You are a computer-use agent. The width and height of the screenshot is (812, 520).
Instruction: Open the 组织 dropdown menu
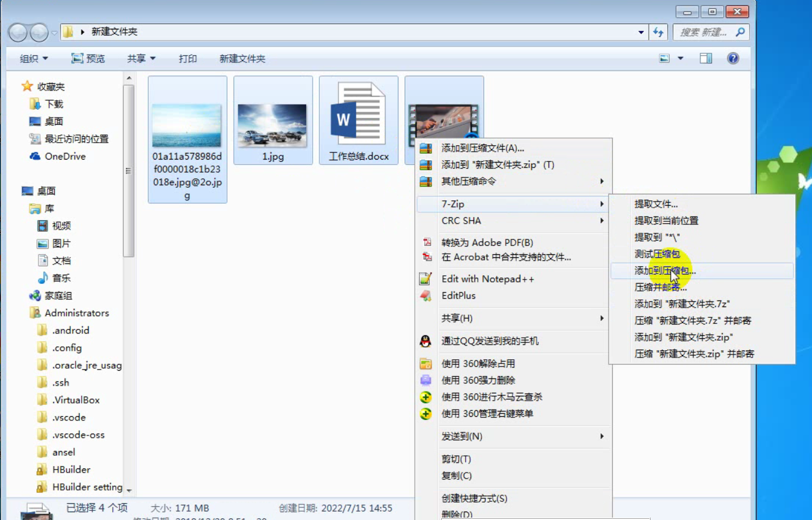34,58
